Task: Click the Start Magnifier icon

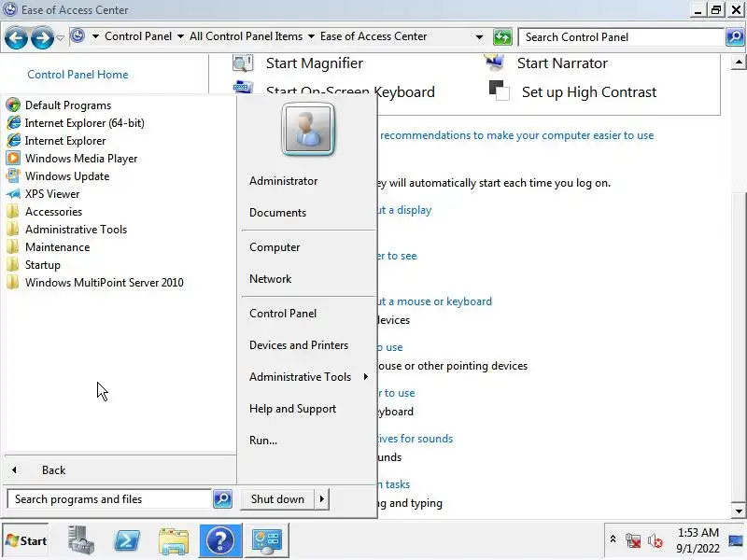Action: [x=243, y=63]
